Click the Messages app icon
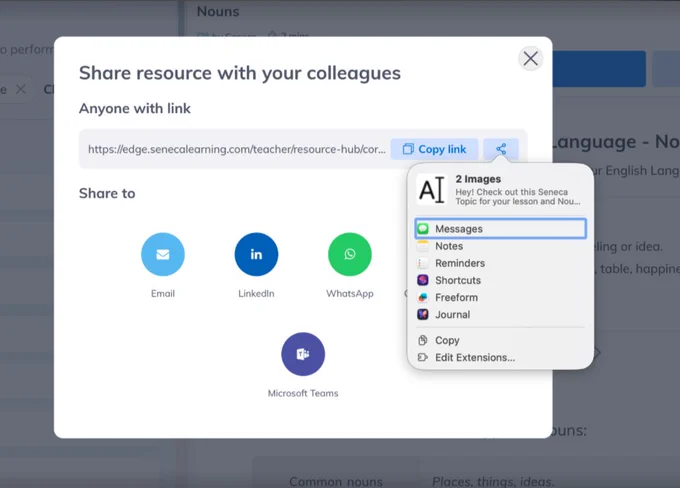The height and width of the screenshot is (488, 680). pyautogui.click(x=423, y=229)
